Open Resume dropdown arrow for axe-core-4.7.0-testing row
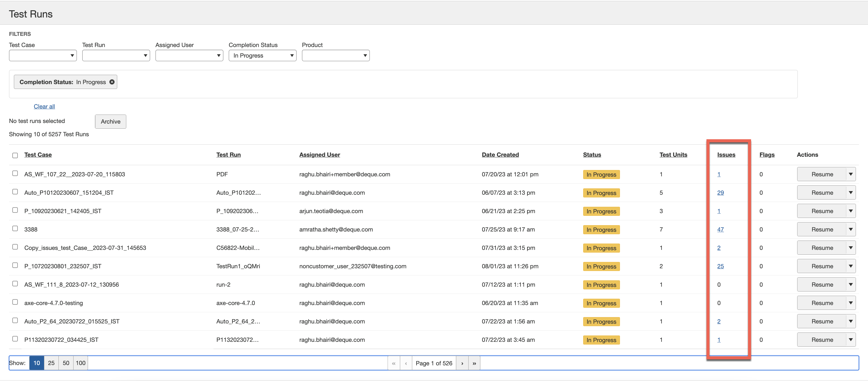Viewport: 868px width, 381px height. coord(851,303)
